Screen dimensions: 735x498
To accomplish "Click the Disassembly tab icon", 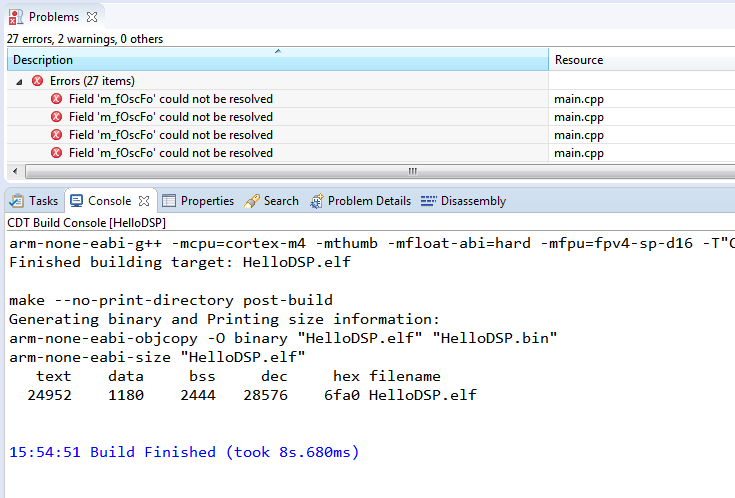I will [429, 201].
